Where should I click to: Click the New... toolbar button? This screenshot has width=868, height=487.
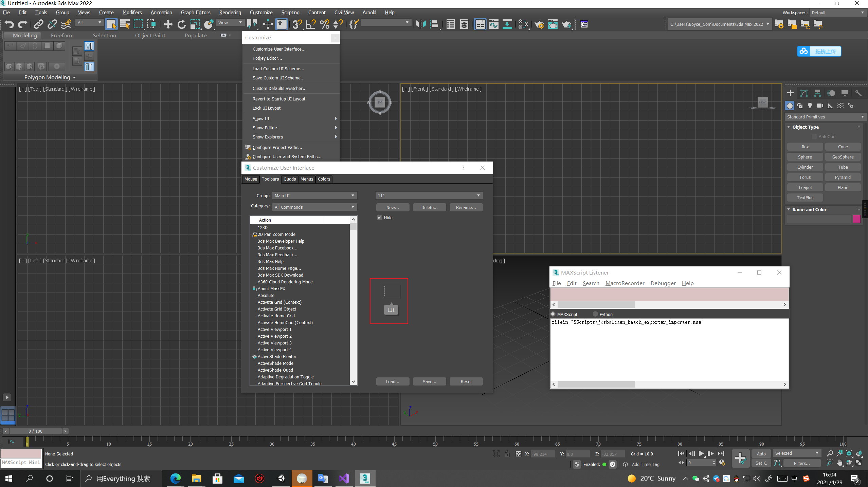coord(393,207)
